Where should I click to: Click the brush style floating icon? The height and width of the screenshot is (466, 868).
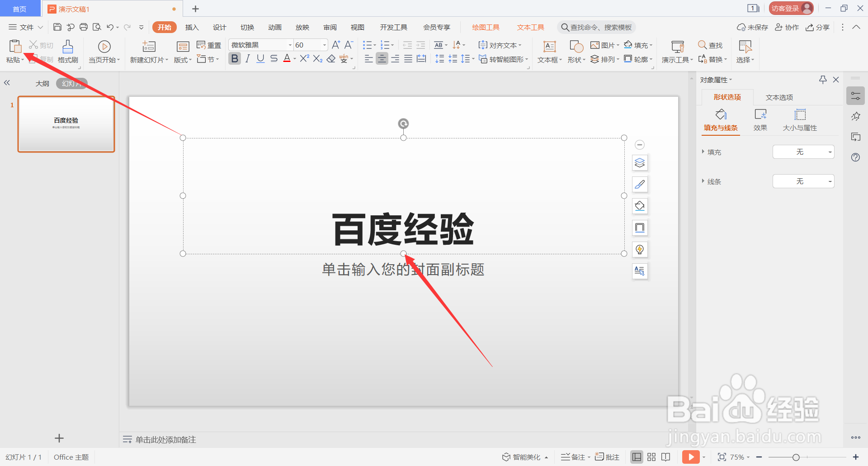(640, 185)
